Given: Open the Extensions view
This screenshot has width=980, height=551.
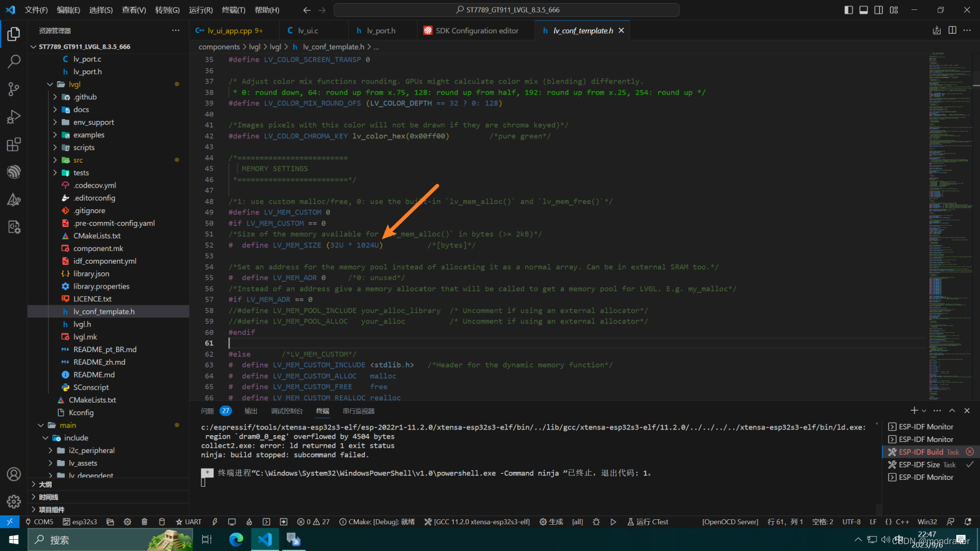Looking at the screenshot, I should click(13, 145).
